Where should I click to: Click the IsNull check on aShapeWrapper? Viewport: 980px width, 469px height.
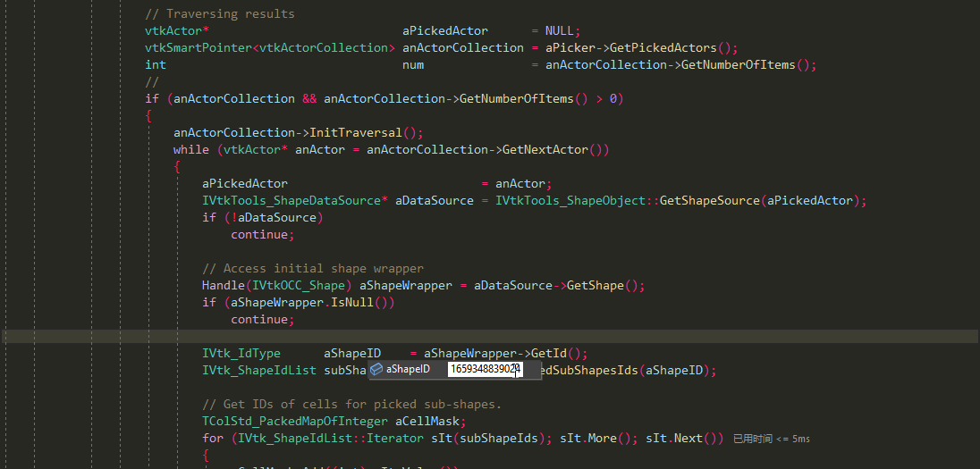356,302
